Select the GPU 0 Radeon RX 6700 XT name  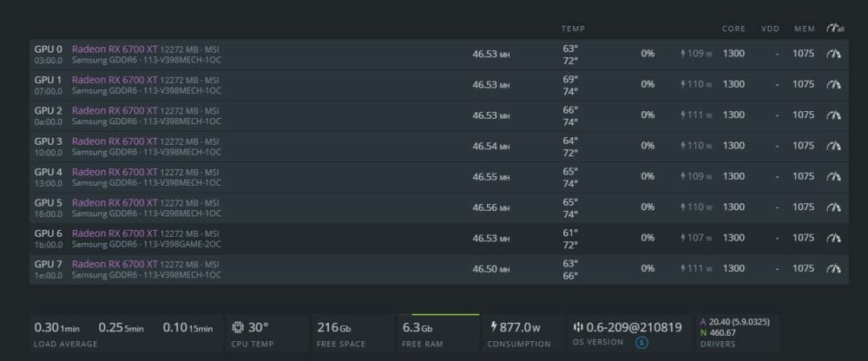point(115,49)
